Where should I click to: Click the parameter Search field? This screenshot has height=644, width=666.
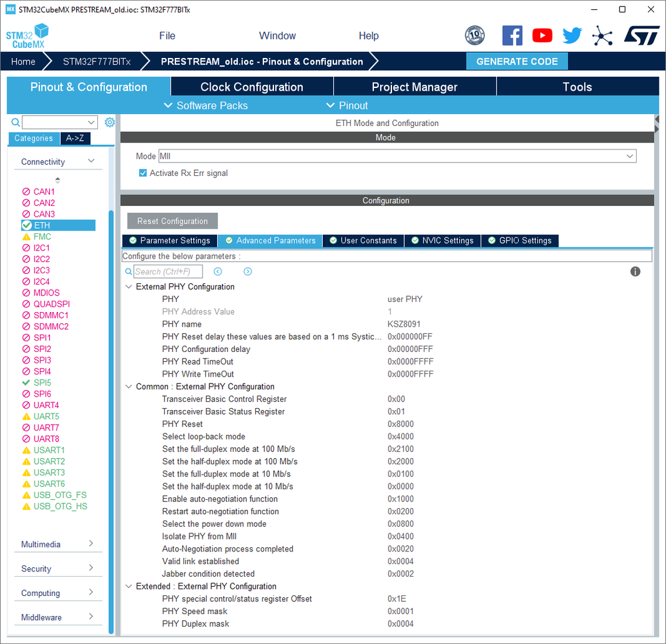[168, 271]
